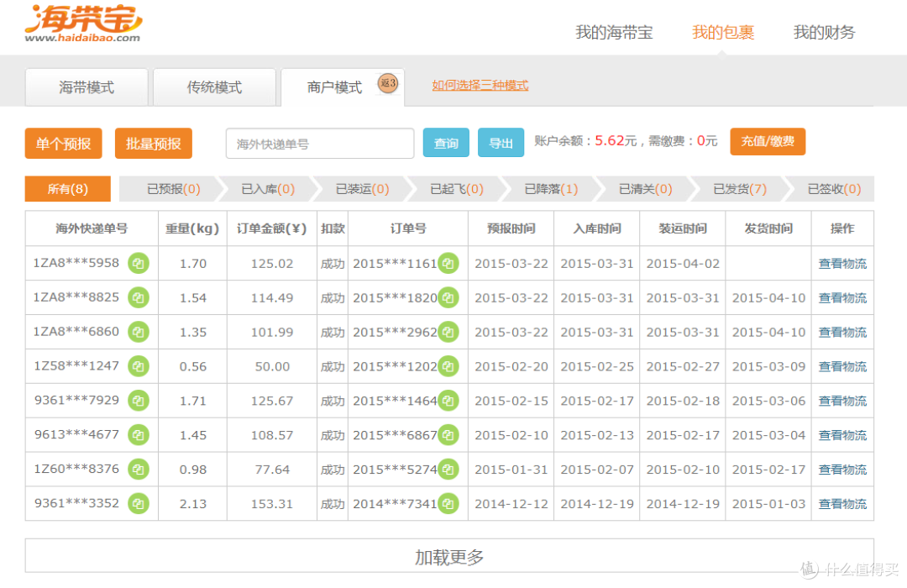This screenshot has height=588, width=907.
Task: Click the 海外快递单号 column header
Action: click(92, 228)
